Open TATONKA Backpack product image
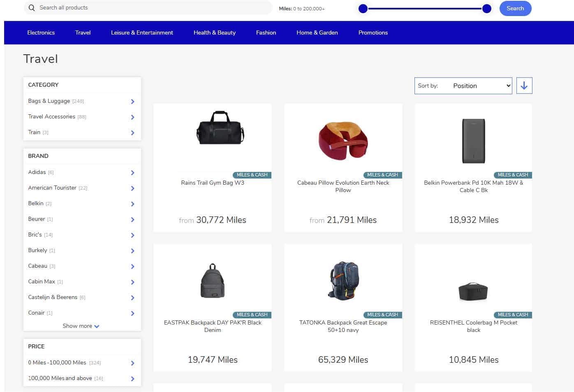This screenshot has height=392, width=574. point(344,281)
